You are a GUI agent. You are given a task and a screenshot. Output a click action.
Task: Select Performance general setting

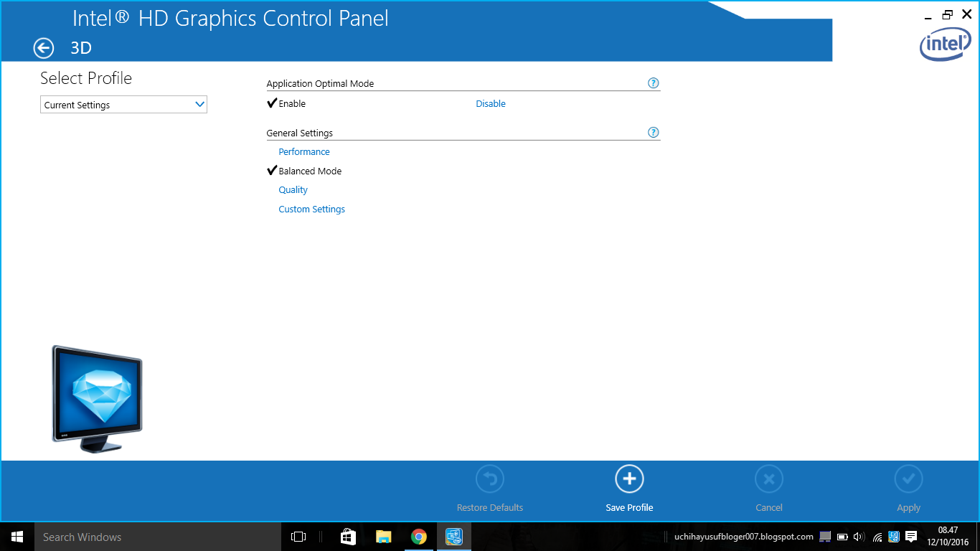point(304,152)
